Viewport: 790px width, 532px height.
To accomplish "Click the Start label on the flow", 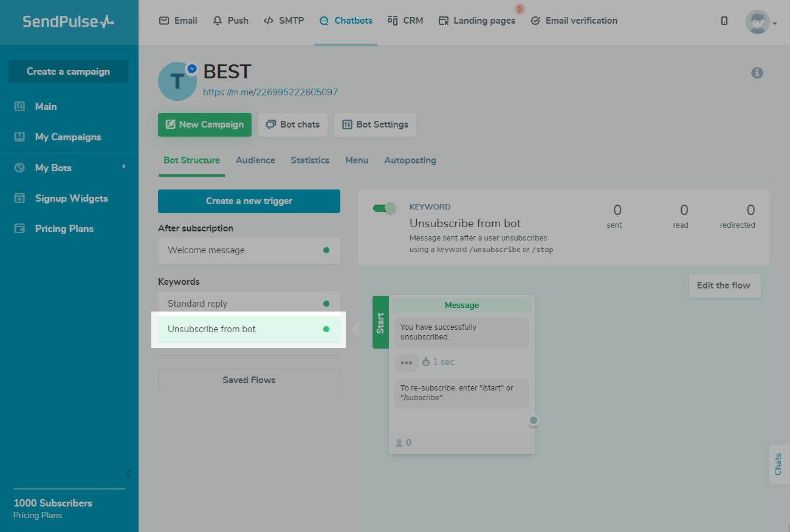I will [x=380, y=322].
